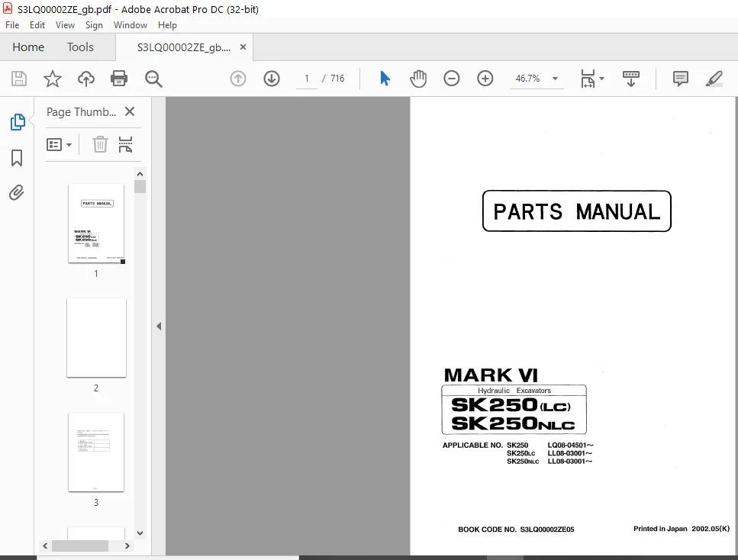Select page 2 blank thumbnail
The image size is (738, 560).
coord(96,337)
